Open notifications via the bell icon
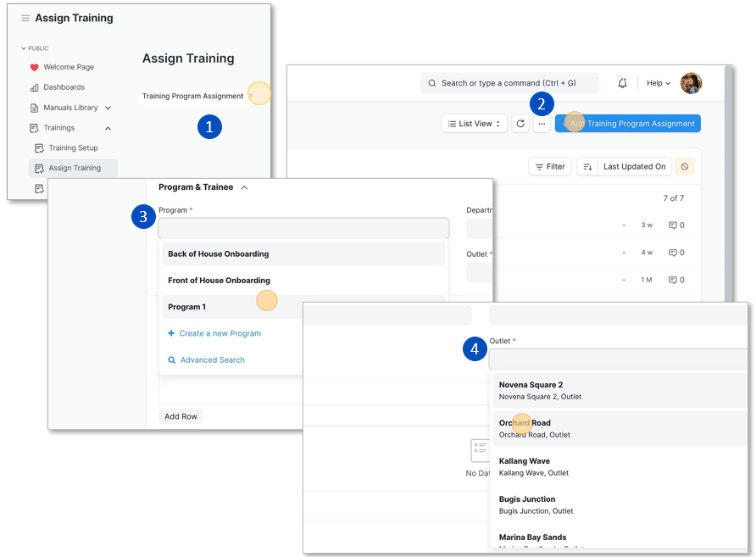 click(621, 82)
